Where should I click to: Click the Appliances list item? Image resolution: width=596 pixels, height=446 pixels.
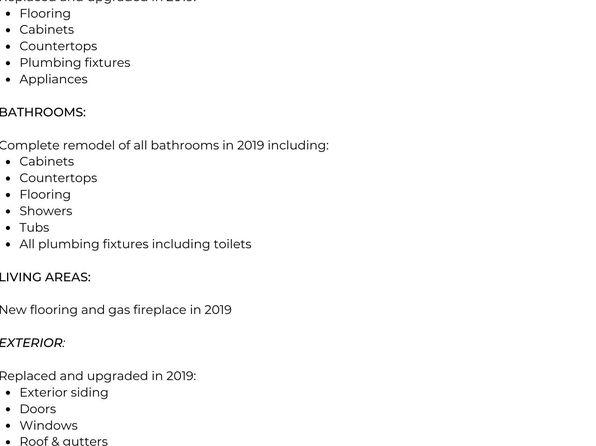[54, 79]
